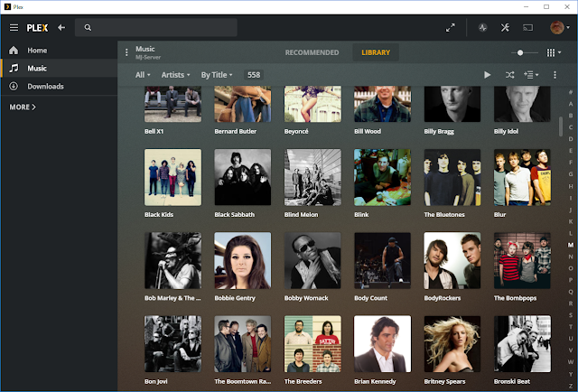Click the Blind Melon artist name
The width and height of the screenshot is (578, 392).
[301, 215]
